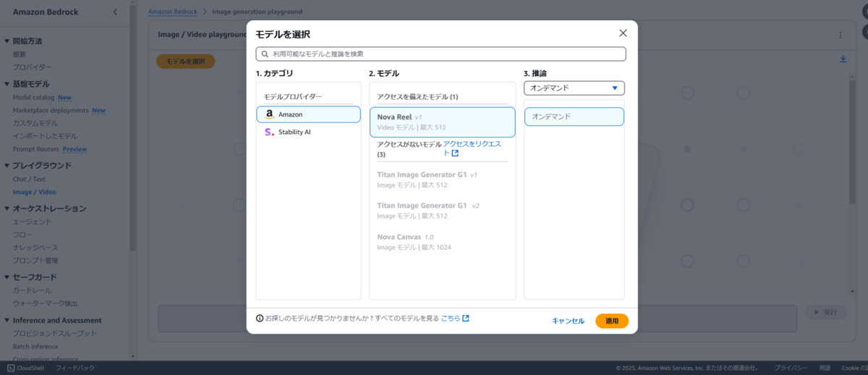Screen dimensions: 868x375
Task: Click the キャンセル button
Action: coord(568,321)
